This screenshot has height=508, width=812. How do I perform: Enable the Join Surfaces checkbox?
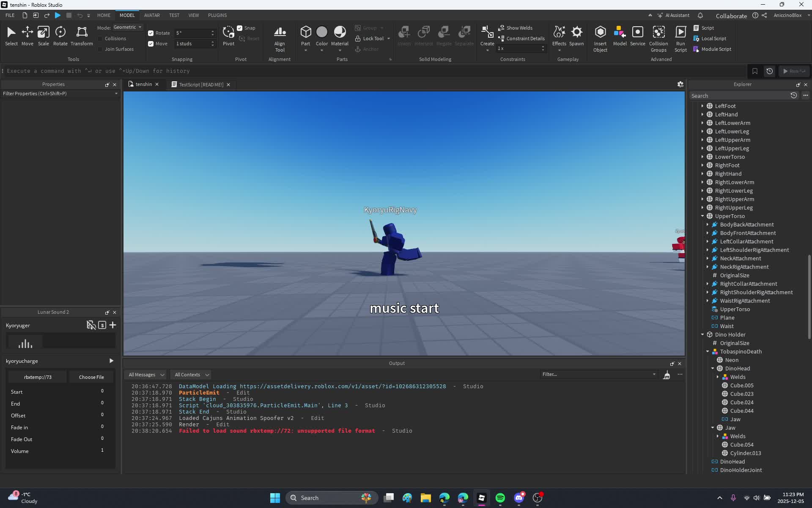(100, 49)
